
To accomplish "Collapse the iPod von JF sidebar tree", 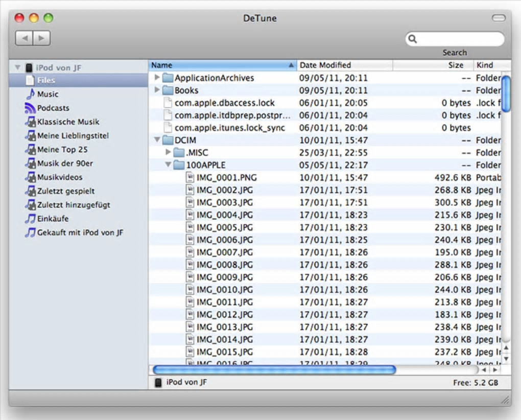I will pos(17,67).
